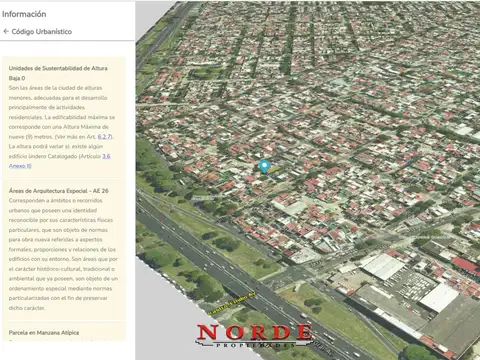480x360 pixels.
Task: Click the yellow avenue label on map
Action: pos(232,303)
